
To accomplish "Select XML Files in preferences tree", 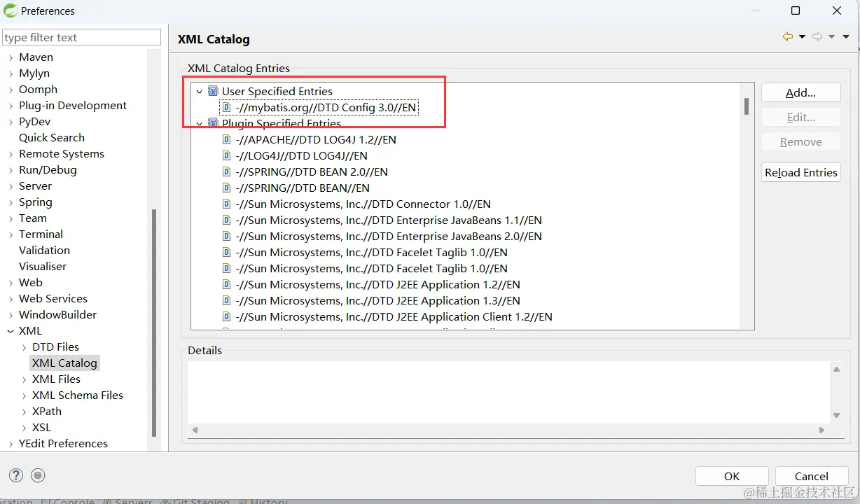I will (x=56, y=379).
